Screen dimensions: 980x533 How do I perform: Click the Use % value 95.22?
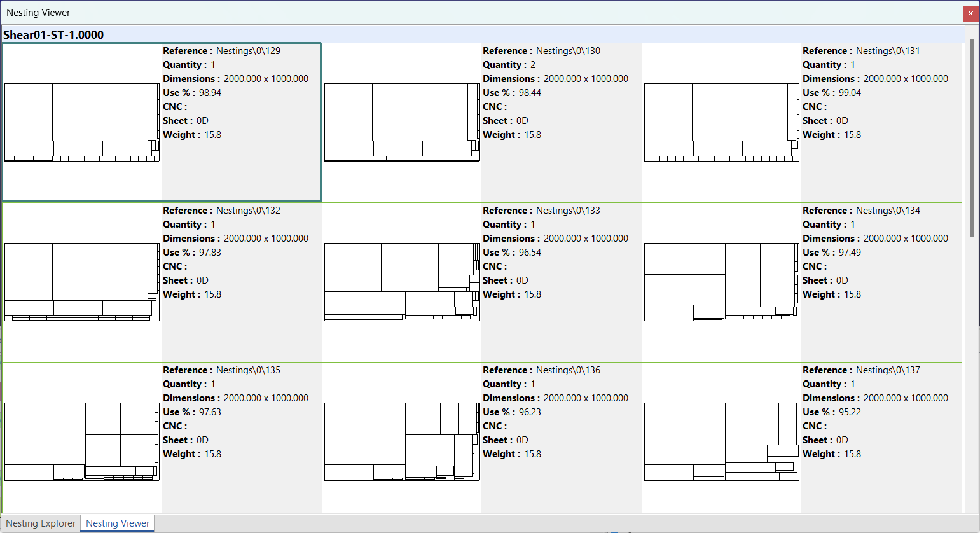[x=850, y=412]
